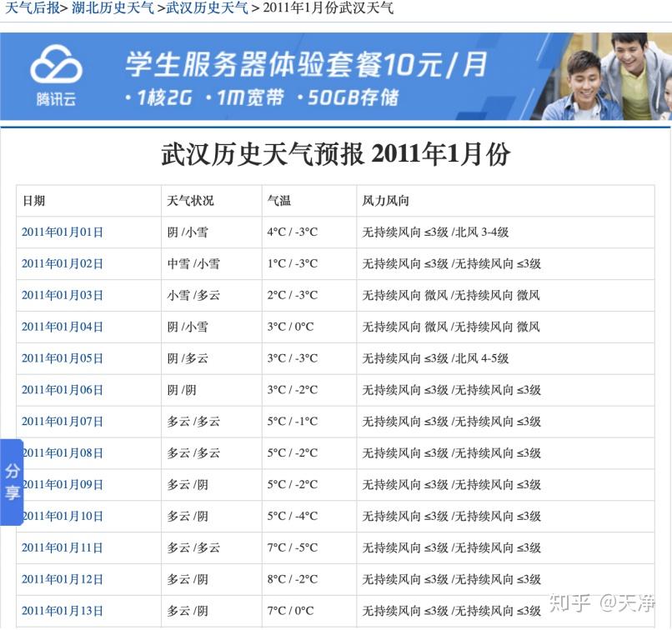Click the page title 武汉历史天气预报 2011年1月份
Screen dimensions: 672x630
[336, 154]
